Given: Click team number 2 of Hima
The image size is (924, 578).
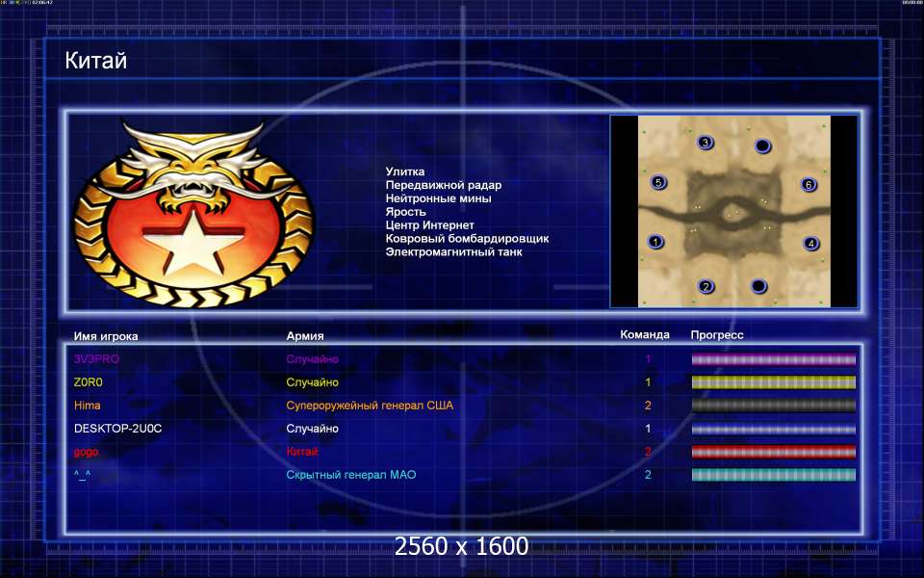Looking at the screenshot, I should point(648,406).
